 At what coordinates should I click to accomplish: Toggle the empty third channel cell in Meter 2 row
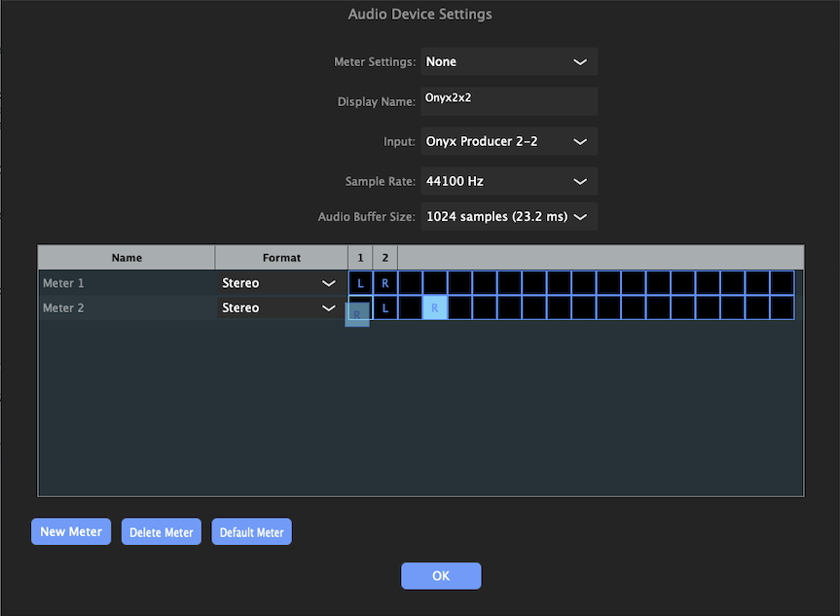(410, 308)
